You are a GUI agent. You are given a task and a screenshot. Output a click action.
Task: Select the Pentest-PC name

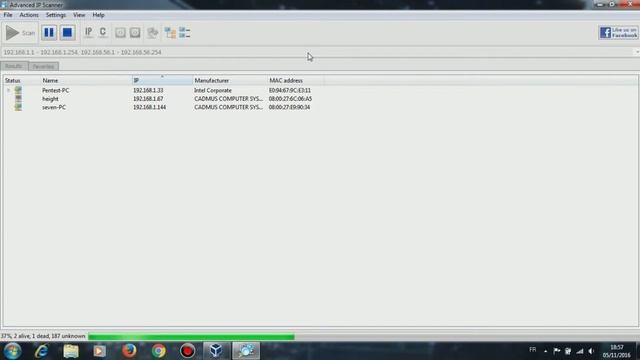click(x=56, y=90)
